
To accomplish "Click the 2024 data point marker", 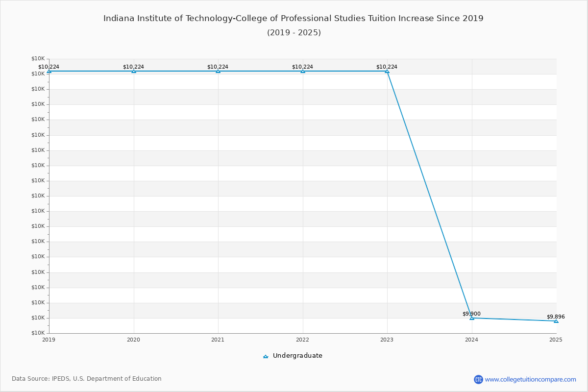I will pos(472,318).
